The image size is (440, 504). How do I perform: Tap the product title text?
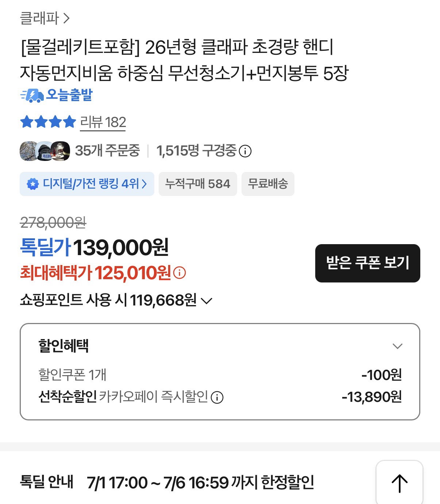coord(184,60)
